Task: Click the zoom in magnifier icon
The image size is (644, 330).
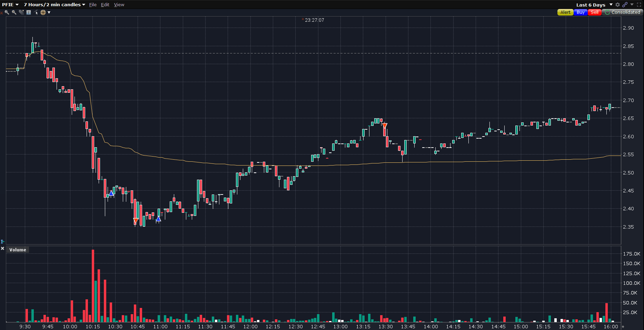Action: click(x=7, y=12)
